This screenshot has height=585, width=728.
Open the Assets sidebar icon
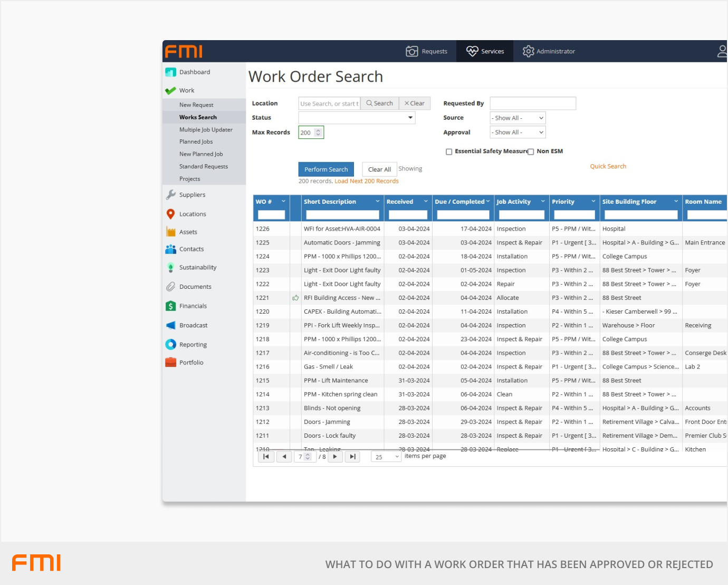pyautogui.click(x=170, y=232)
